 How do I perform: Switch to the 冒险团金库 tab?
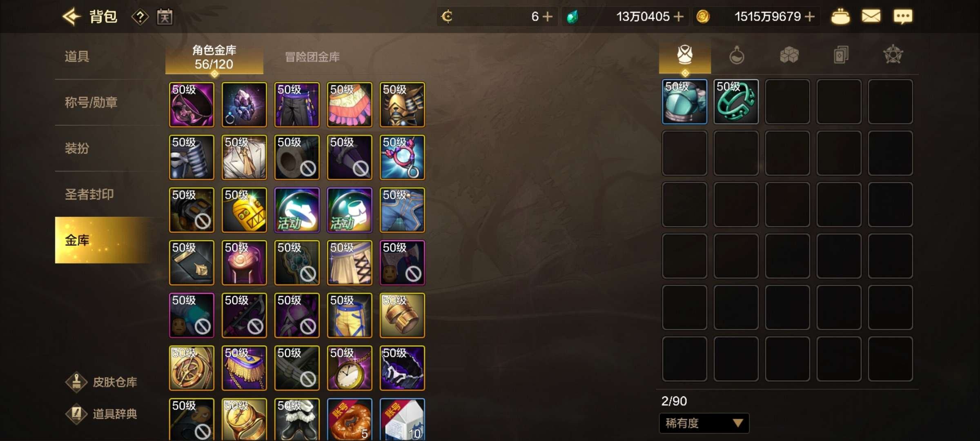pos(312,57)
